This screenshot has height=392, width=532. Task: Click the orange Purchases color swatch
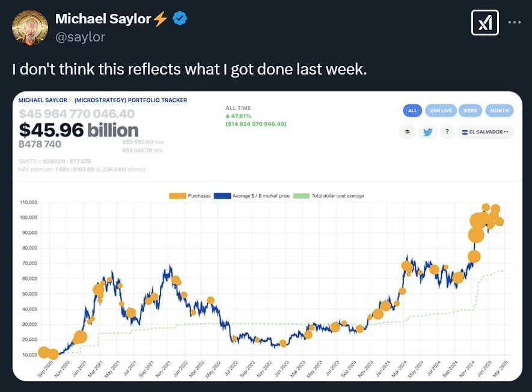click(178, 196)
